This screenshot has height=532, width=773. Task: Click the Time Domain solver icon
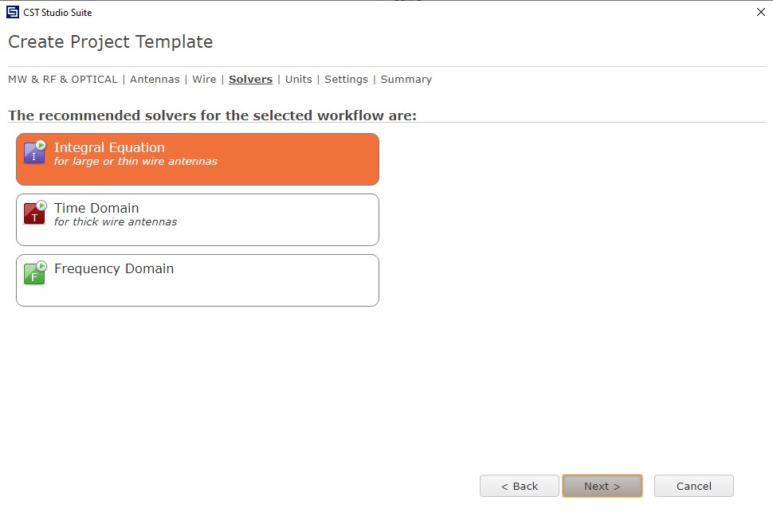click(35, 213)
